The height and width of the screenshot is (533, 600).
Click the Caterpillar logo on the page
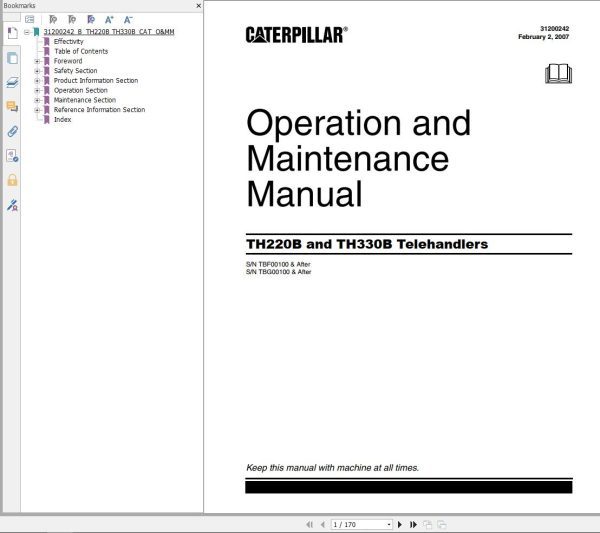297,35
